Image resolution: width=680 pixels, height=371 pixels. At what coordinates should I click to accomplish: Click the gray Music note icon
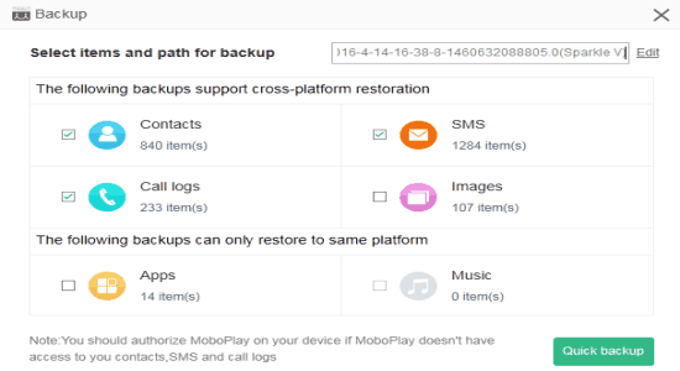tap(418, 286)
